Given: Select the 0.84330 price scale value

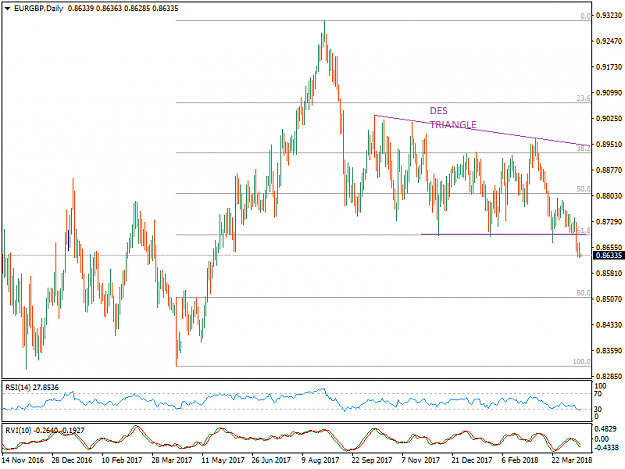Looking at the screenshot, I should point(609,325).
